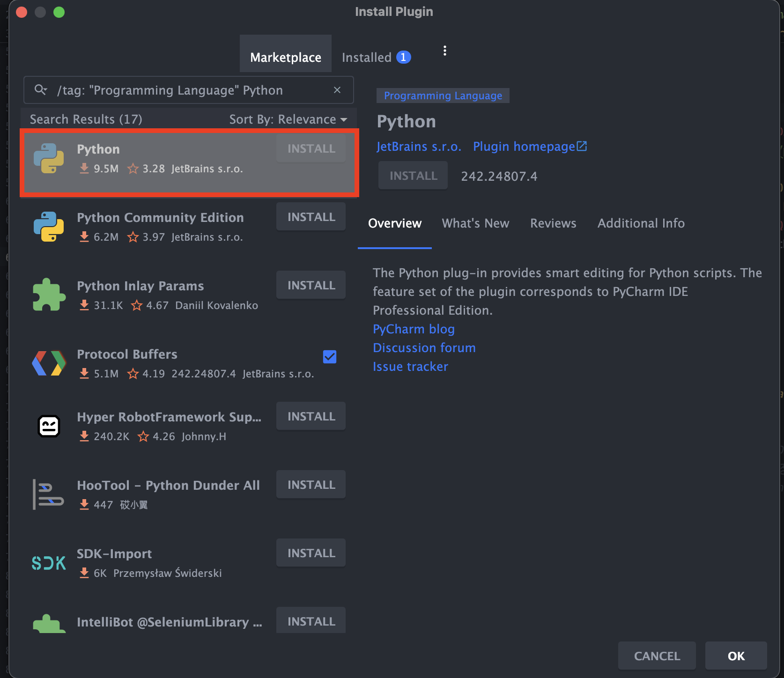Click the Python Community Edition logo icon

click(49, 227)
